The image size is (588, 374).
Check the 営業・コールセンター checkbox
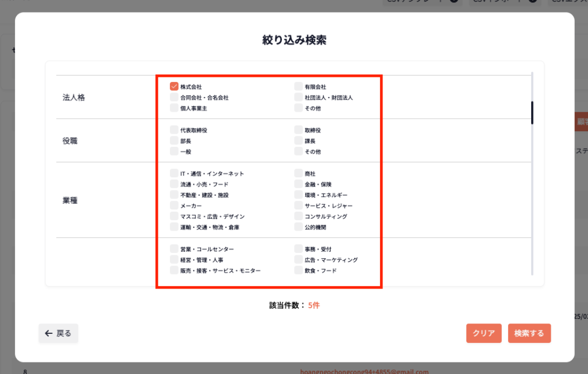[174, 249]
